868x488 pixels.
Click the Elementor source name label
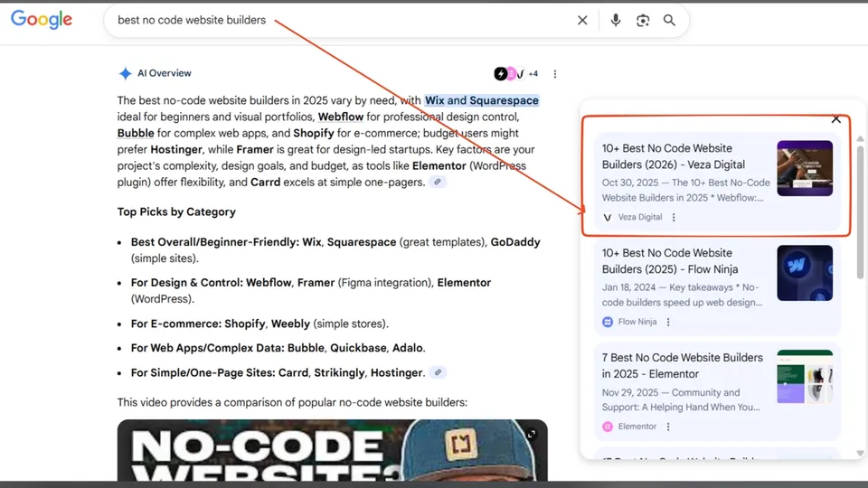(x=637, y=427)
